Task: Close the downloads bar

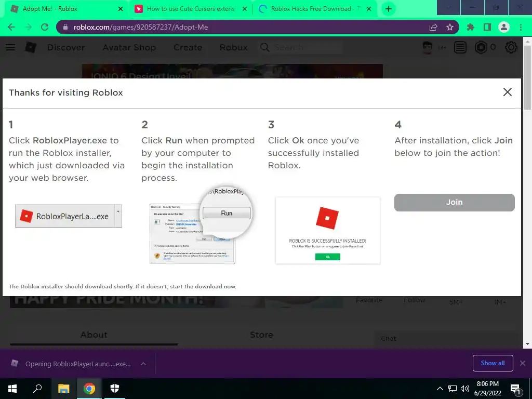Action: [x=523, y=363]
